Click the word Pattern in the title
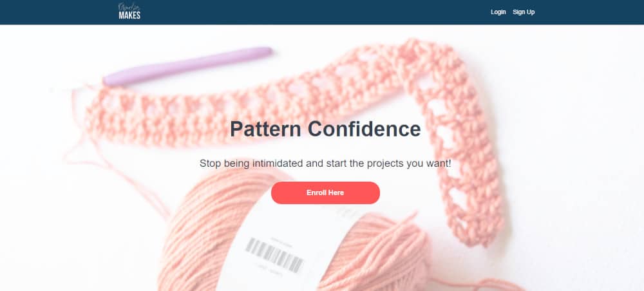Screen dimensions: 644x291 [265, 129]
